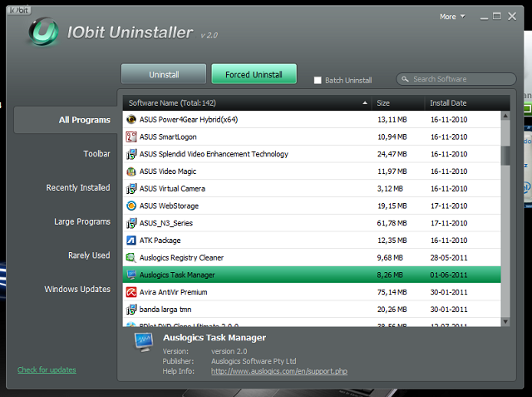This screenshot has width=532, height=397.
Task: Click the scrollbar up arrow
Action: pyautogui.click(x=505, y=116)
